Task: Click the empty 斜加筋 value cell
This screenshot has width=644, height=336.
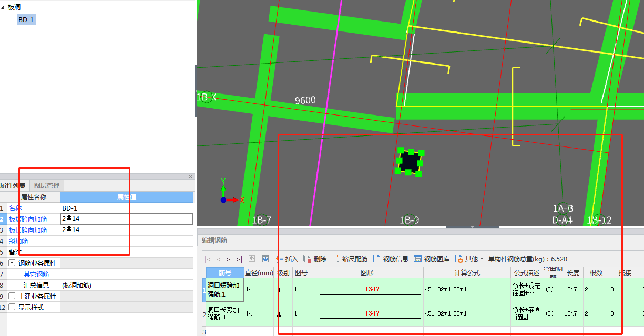Action: pyautogui.click(x=127, y=241)
